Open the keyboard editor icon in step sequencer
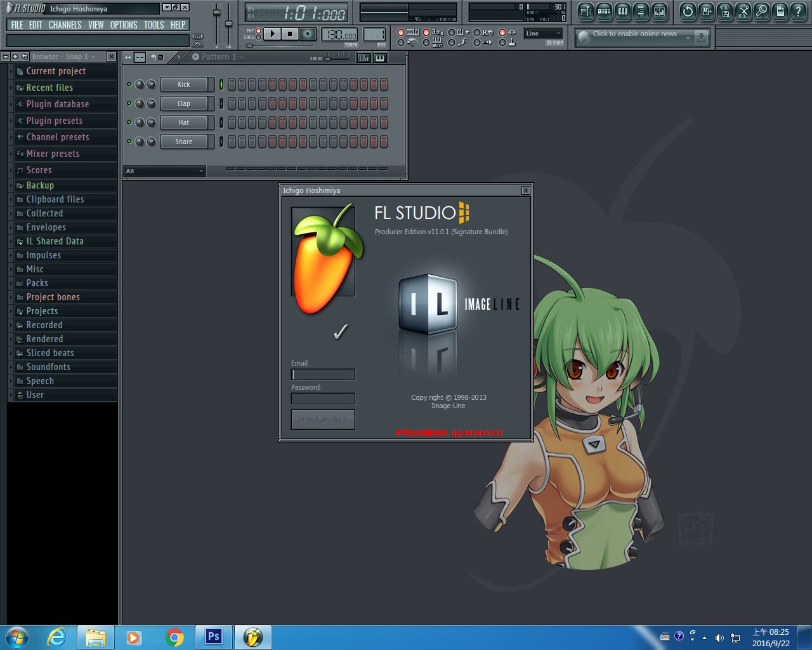 (379, 58)
